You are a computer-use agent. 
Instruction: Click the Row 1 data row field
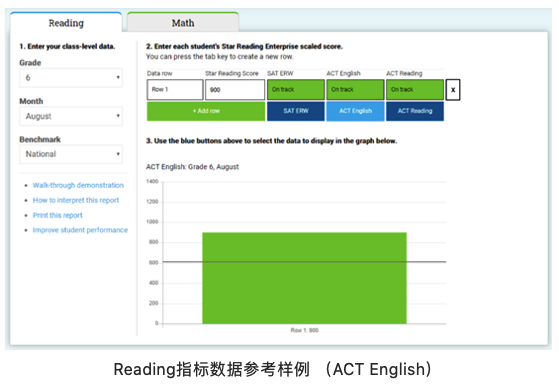click(175, 90)
